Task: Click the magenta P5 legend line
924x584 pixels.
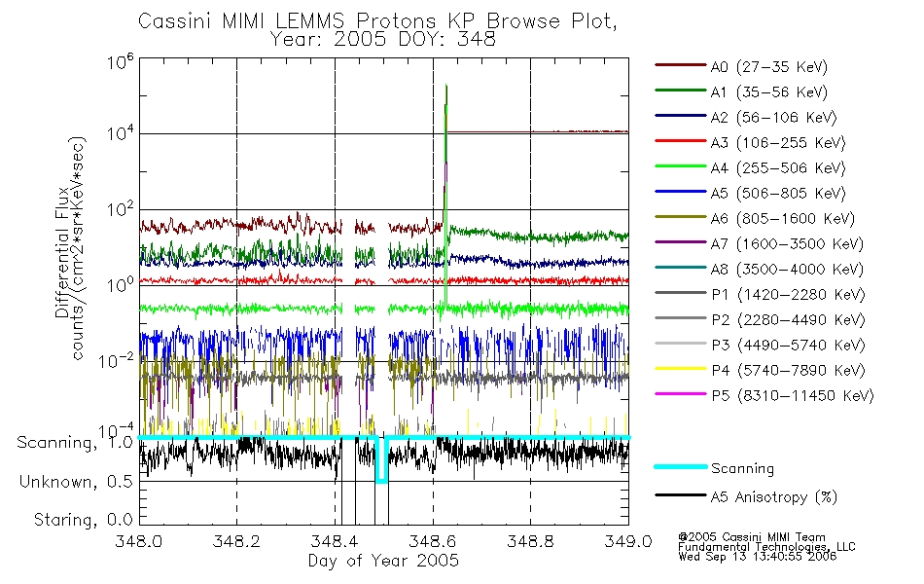Action: point(680,393)
